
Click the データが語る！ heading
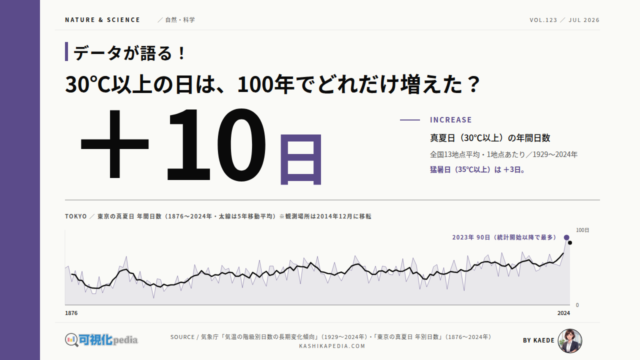(130, 53)
